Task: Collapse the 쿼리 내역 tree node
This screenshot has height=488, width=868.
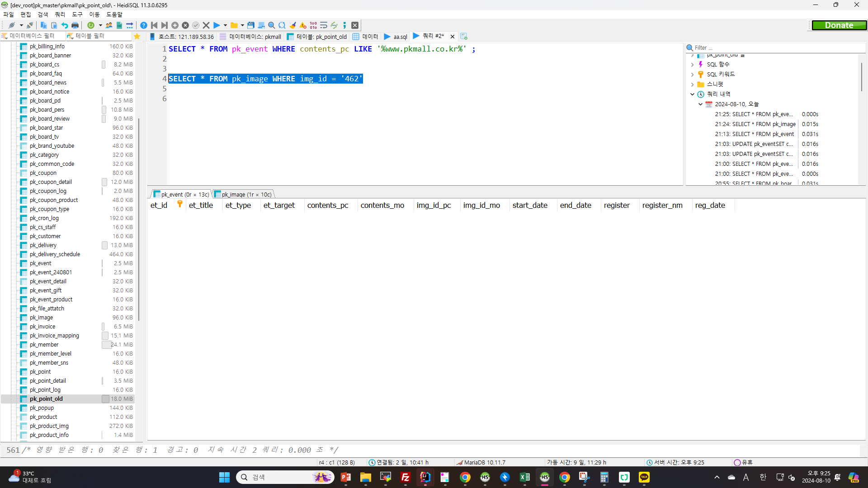Action: [x=692, y=94]
